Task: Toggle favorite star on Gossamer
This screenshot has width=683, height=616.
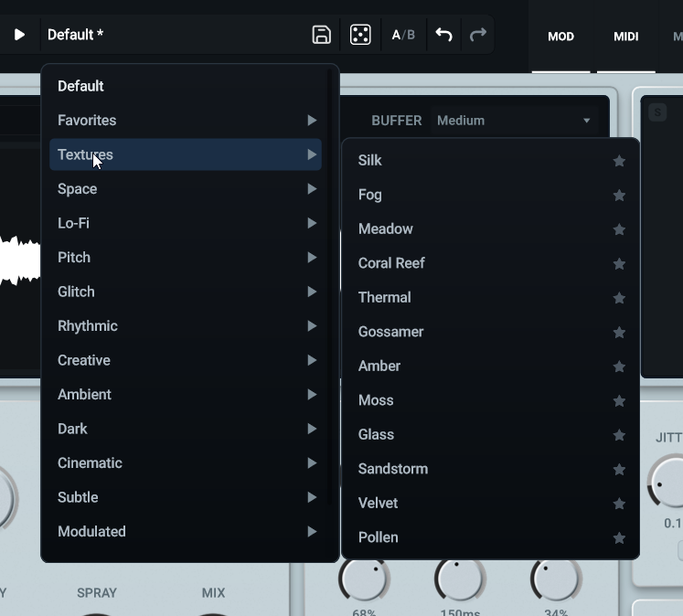Action: click(619, 333)
